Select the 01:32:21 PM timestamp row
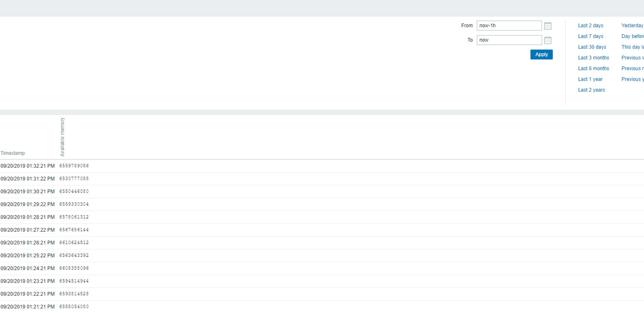 28,166
